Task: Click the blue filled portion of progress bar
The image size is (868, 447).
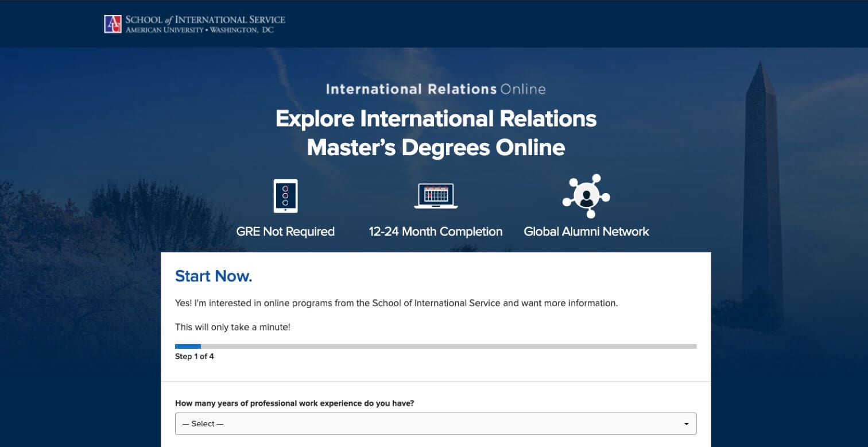Action: point(188,346)
